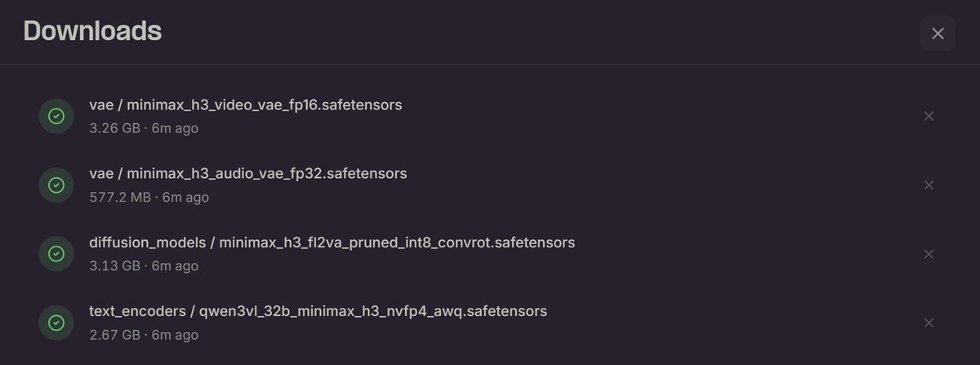Click the green checkmark beside fl2va_pruned_int8_convrot

[x=56, y=254]
